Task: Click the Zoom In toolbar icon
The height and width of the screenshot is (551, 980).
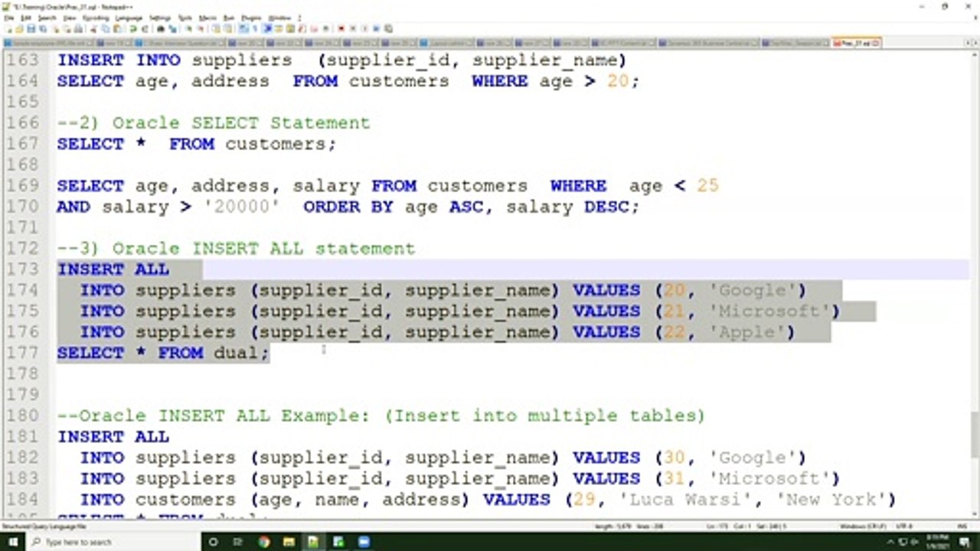Action: click(188, 28)
